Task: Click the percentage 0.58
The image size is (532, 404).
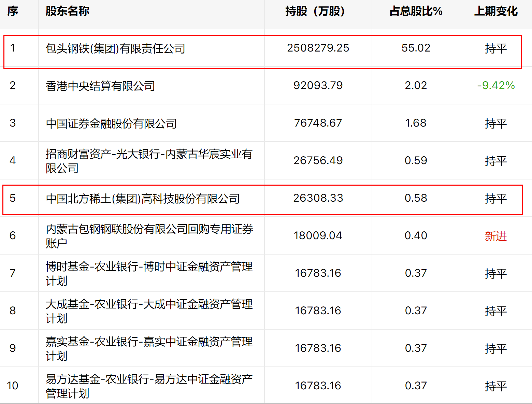Action: (416, 198)
